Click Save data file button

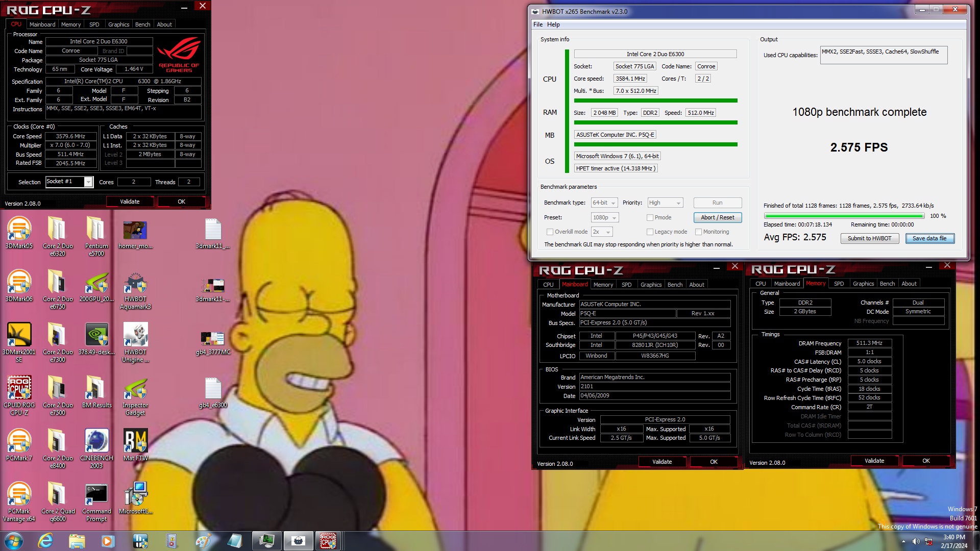(929, 238)
